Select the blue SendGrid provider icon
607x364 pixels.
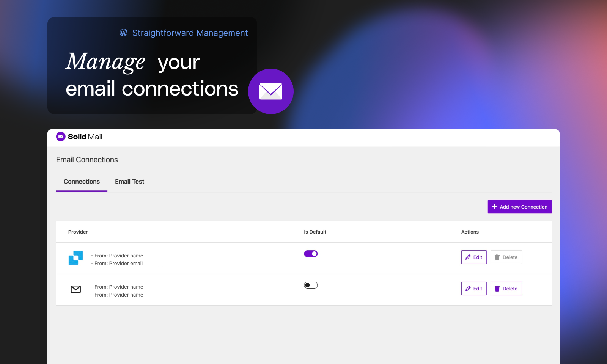pos(76,258)
